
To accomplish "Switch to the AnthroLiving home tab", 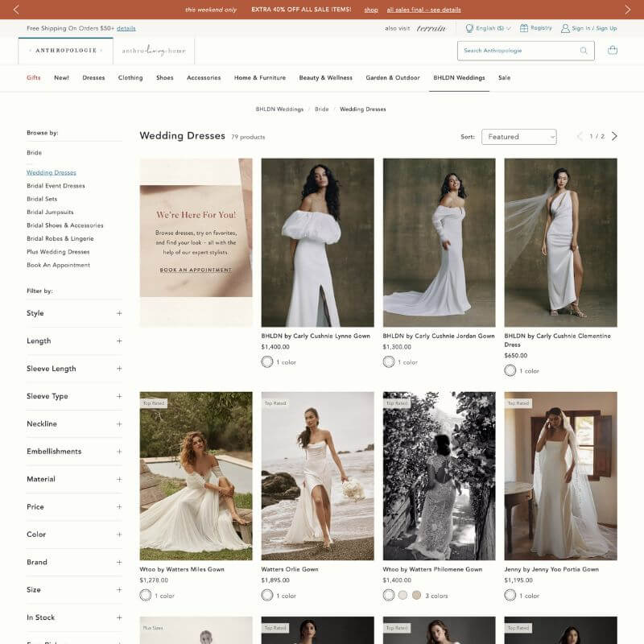I will 154,51.
